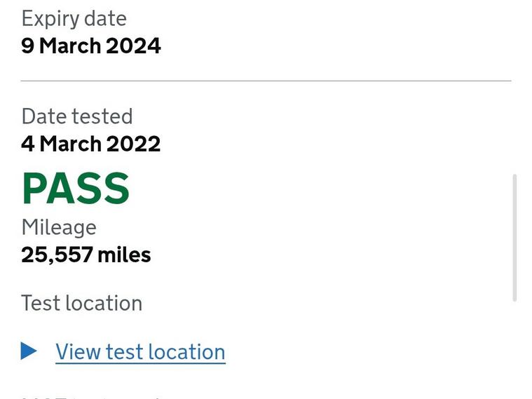Viewport: 532px width, 399px height.
Task: Click the green PASS result text
Action: coord(76,188)
